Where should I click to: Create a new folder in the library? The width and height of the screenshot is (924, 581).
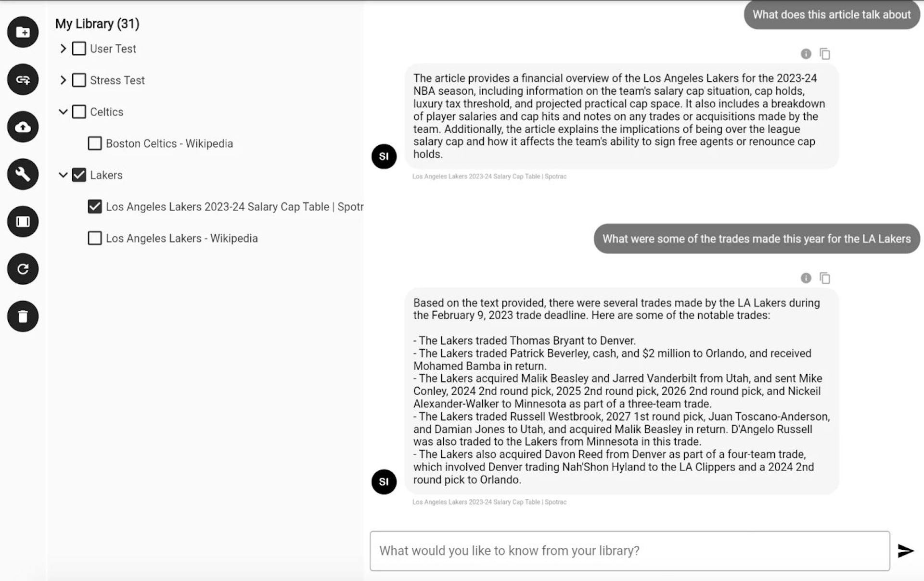coord(22,32)
